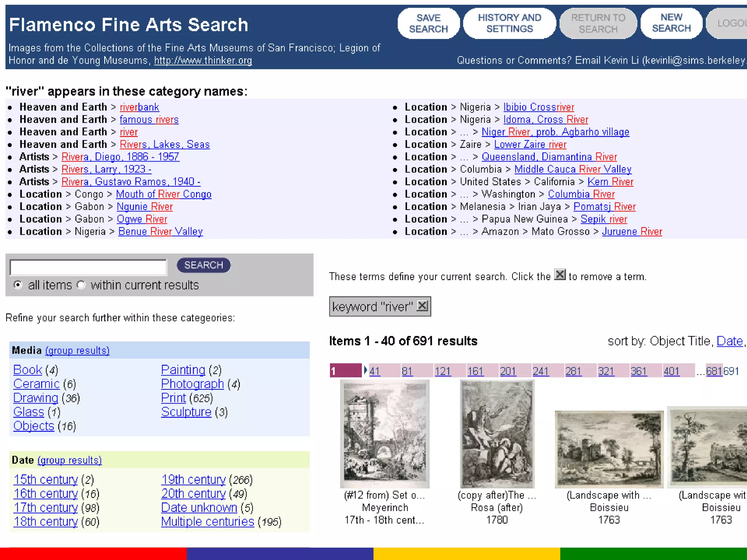
Task: Open HISTORY AND SETTINGS
Action: pos(509,23)
